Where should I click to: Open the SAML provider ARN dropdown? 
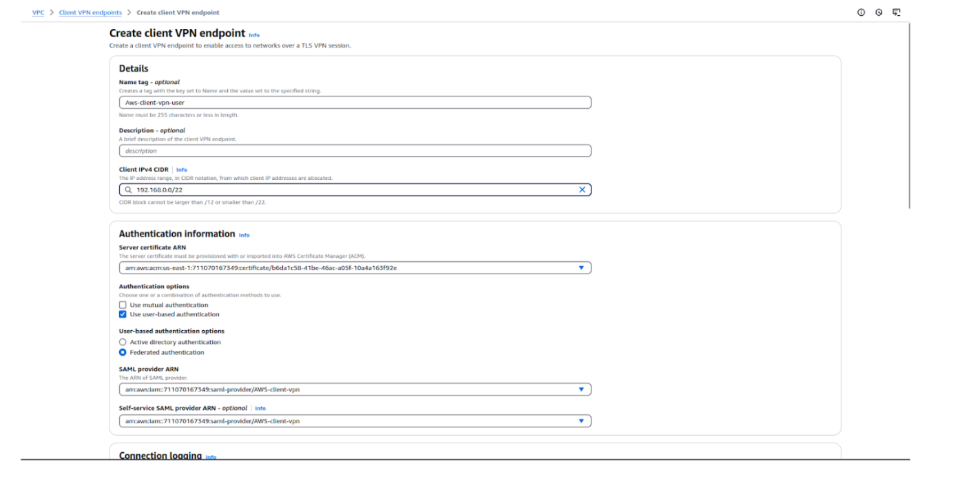(x=582, y=389)
